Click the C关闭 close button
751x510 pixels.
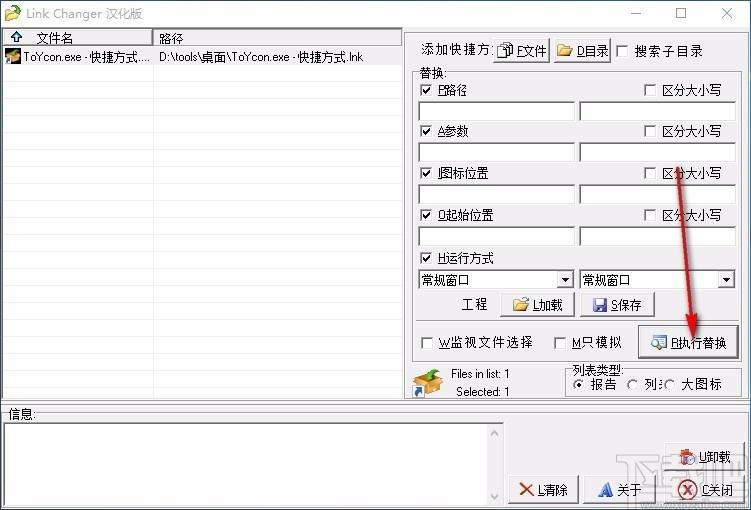tap(704, 489)
